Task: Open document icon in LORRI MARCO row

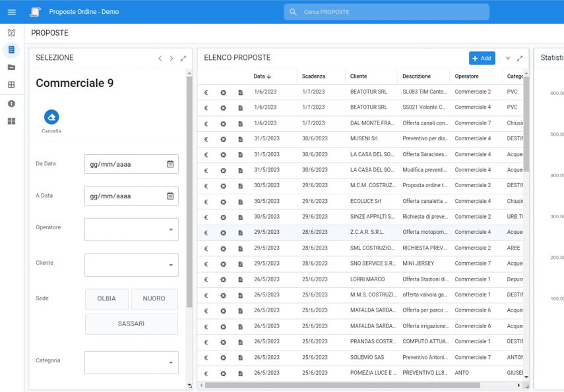Action: (x=241, y=279)
